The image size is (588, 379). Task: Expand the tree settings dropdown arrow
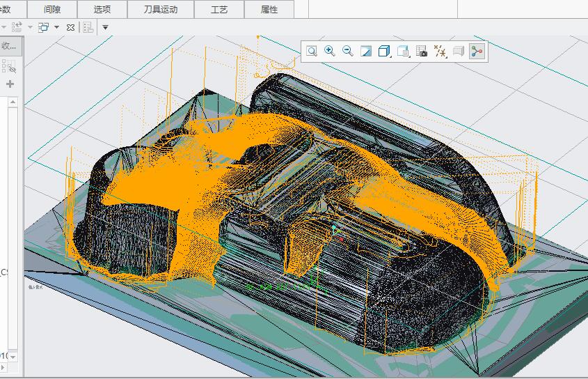point(30,27)
